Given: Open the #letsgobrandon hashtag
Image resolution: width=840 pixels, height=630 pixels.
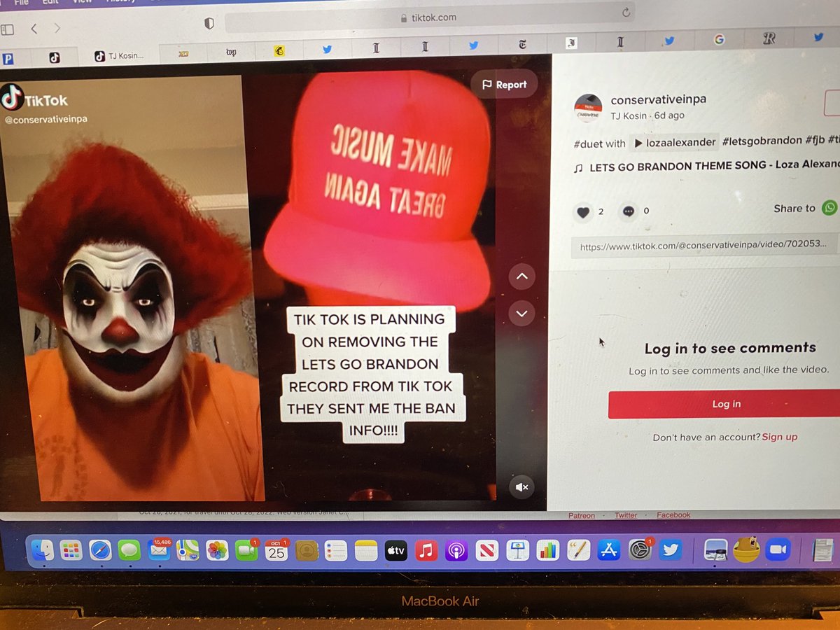Looking at the screenshot, I should point(762,140).
